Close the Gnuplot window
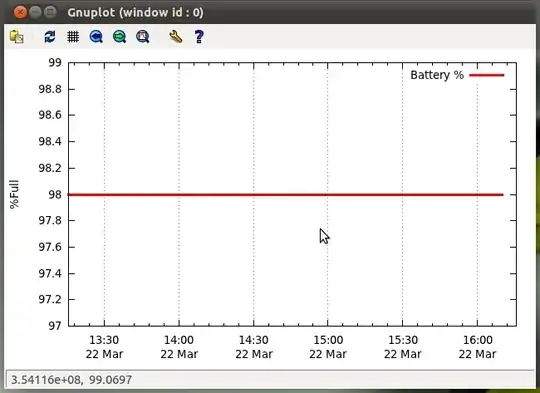This screenshot has width=540, height=393. coord(20,12)
